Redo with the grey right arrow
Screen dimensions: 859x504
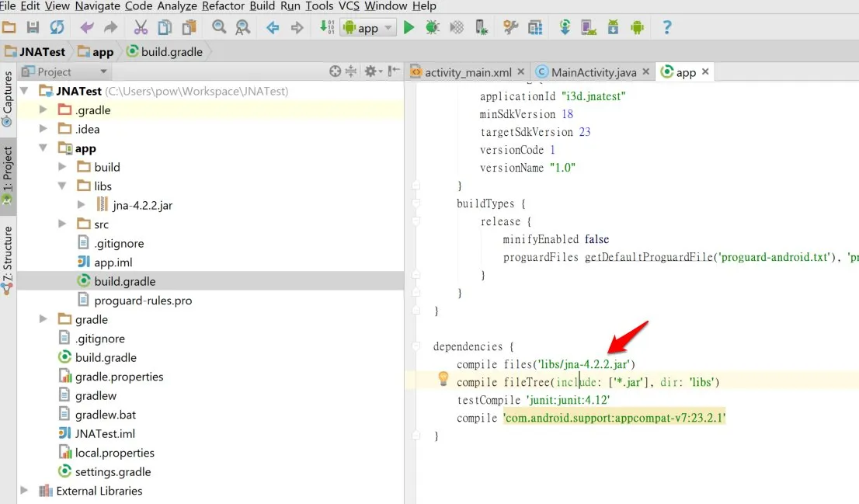point(110,27)
